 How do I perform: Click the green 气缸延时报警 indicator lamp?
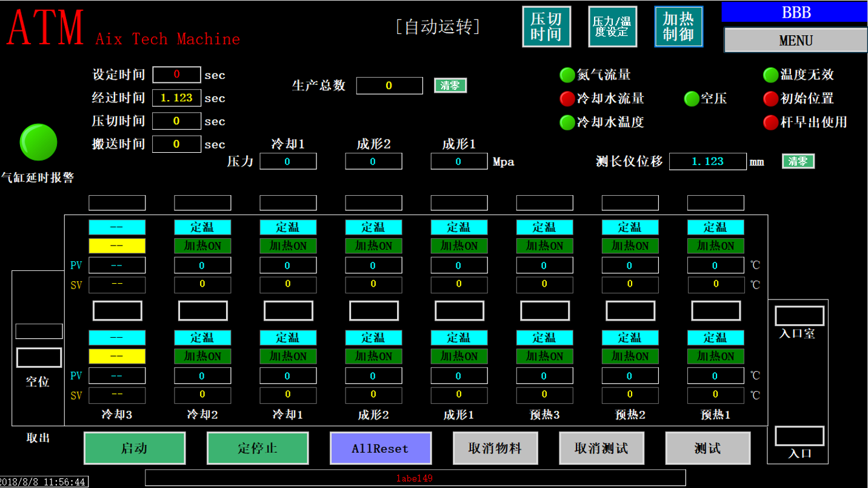point(38,142)
